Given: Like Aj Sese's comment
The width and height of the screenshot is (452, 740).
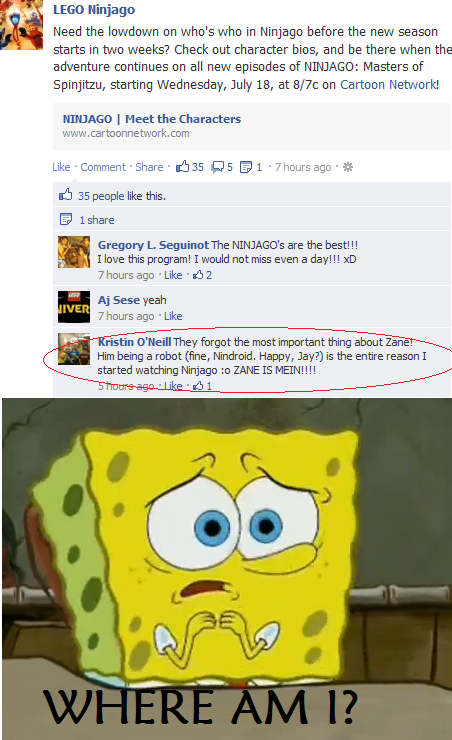Looking at the screenshot, I should 173,316.
